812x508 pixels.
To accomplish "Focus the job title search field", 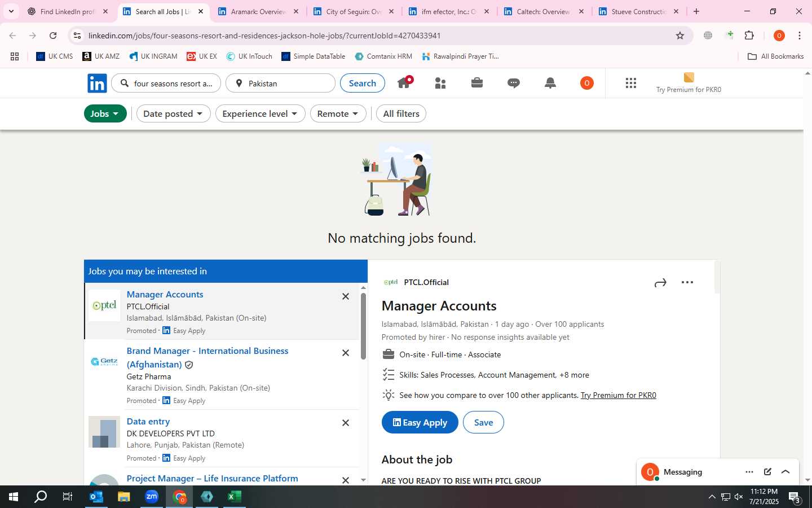I will pos(166,84).
